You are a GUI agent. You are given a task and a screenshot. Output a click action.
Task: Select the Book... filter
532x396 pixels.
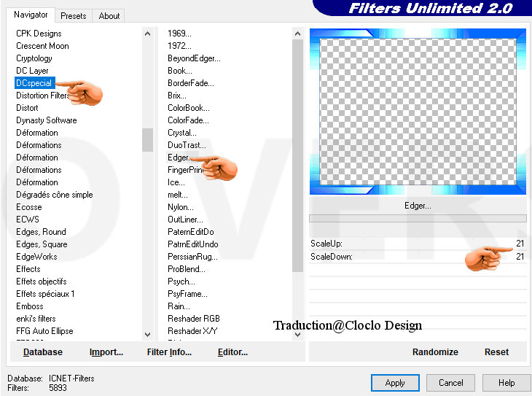[x=180, y=71]
